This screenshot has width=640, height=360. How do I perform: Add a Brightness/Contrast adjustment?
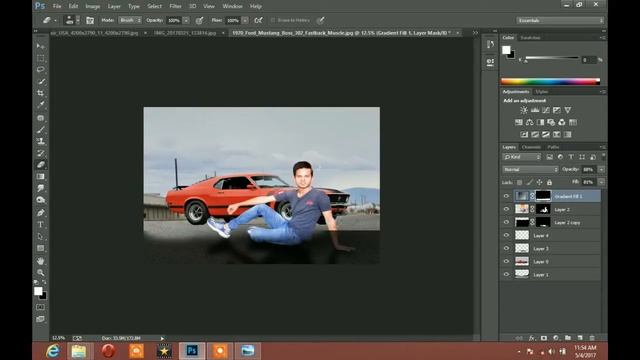[524, 110]
